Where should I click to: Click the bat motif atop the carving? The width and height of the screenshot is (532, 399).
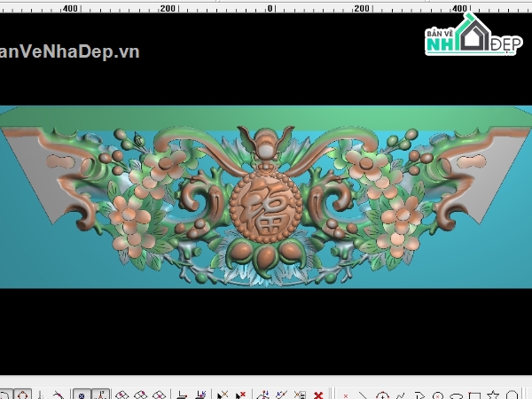pos(265,144)
